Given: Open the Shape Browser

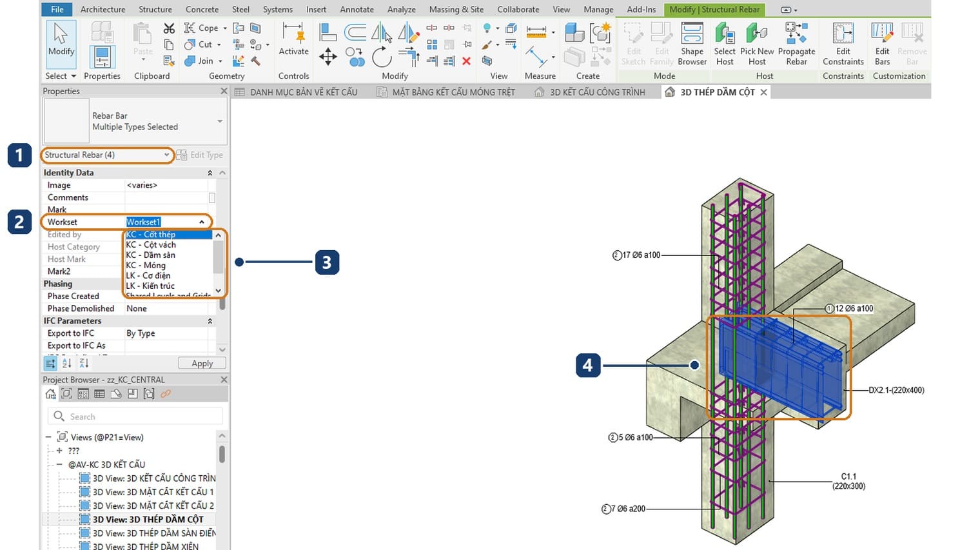Looking at the screenshot, I should tap(692, 44).
